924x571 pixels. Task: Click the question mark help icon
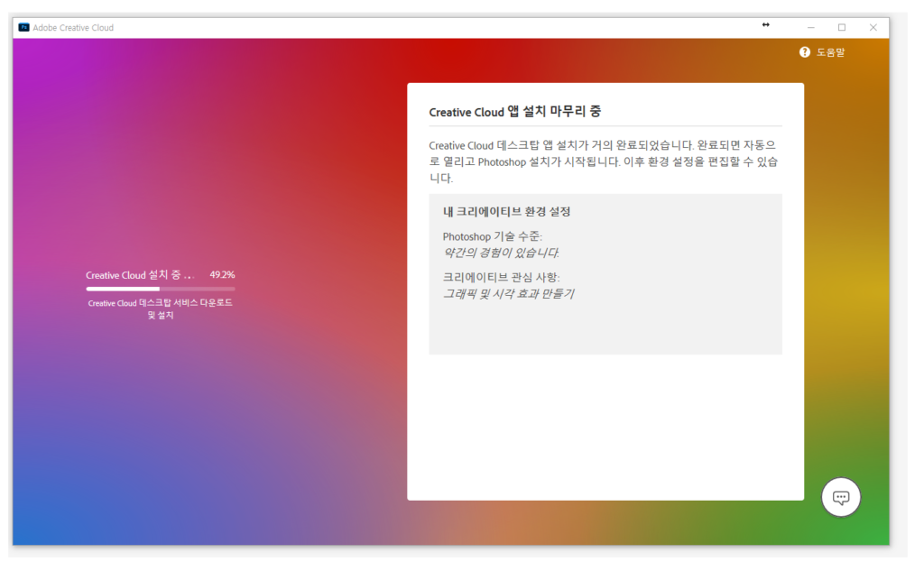[x=804, y=52]
